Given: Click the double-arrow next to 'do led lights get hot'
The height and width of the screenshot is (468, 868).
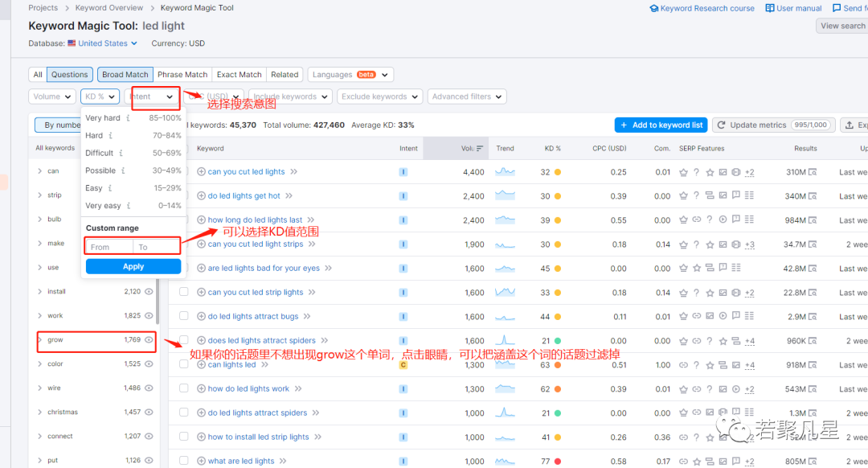Looking at the screenshot, I should [x=289, y=195].
